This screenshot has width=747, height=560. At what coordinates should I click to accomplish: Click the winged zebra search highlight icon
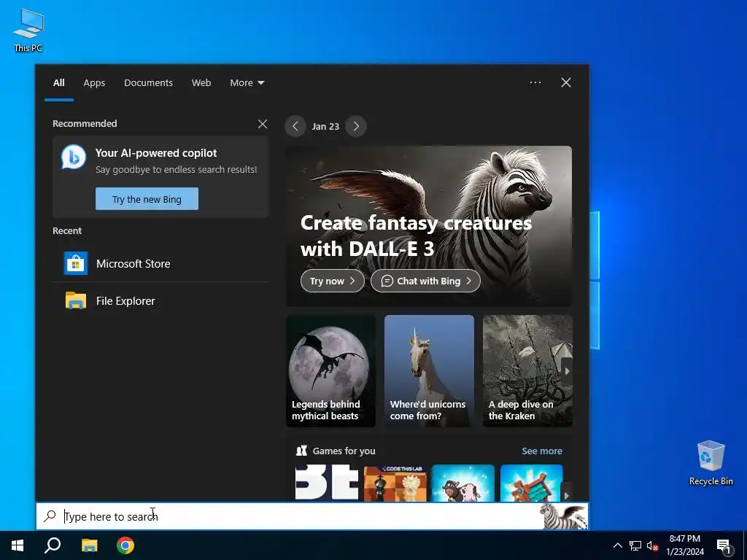click(x=564, y=516)
